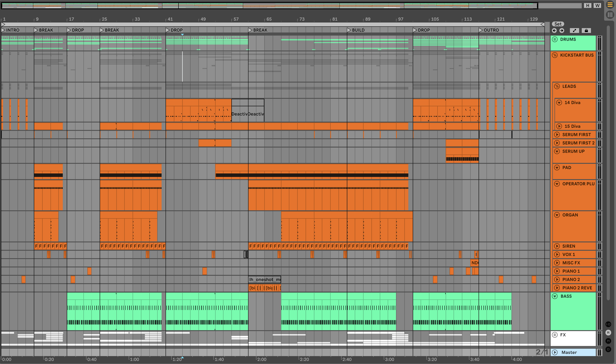Image resolution: width=616 pixels, height=364 pixels.
Task: Jump to previous locator arrow
Action: click(554, 31)
